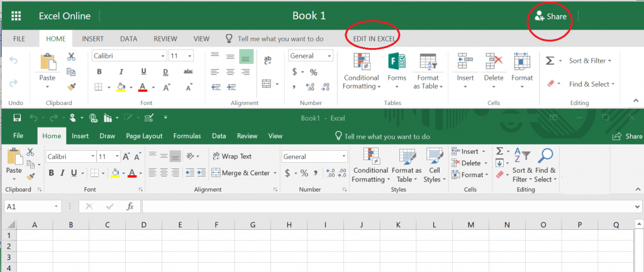
Task: Open the Name Box A1 dropdown arrow
Action: pyautogui.click(x=56, y=207)
